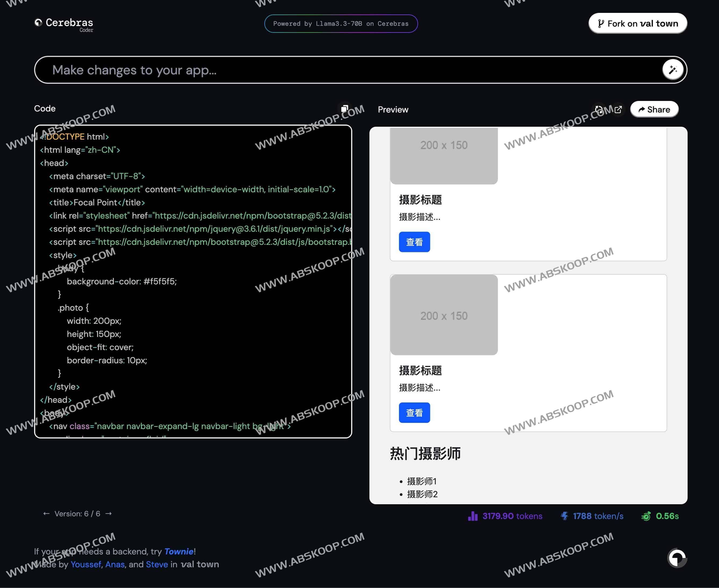
Task: Copy code with the copy icon
Action: click(x=344, y=109)
